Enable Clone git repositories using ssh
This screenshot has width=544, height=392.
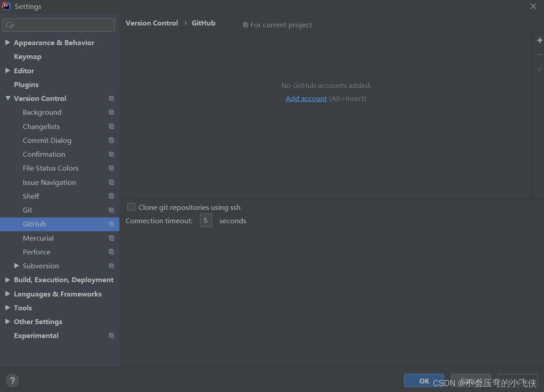pyautogui.click(x=131, y=207)
